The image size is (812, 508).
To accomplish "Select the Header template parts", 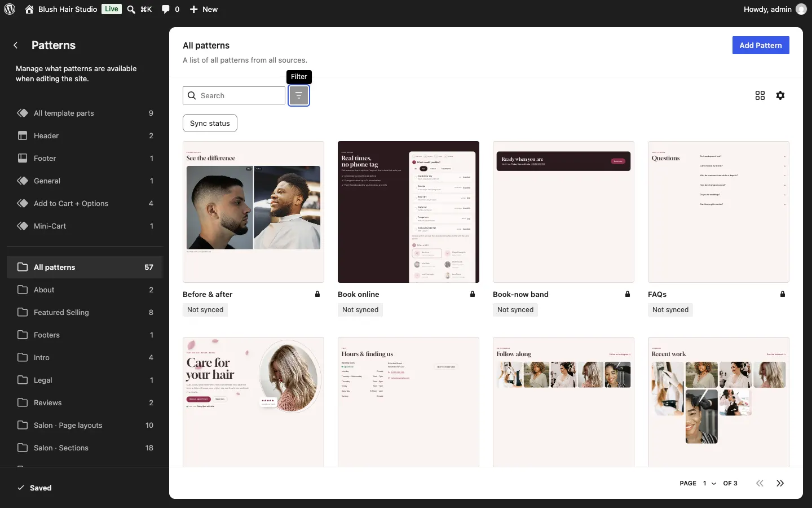I will [x=85, y=135].
